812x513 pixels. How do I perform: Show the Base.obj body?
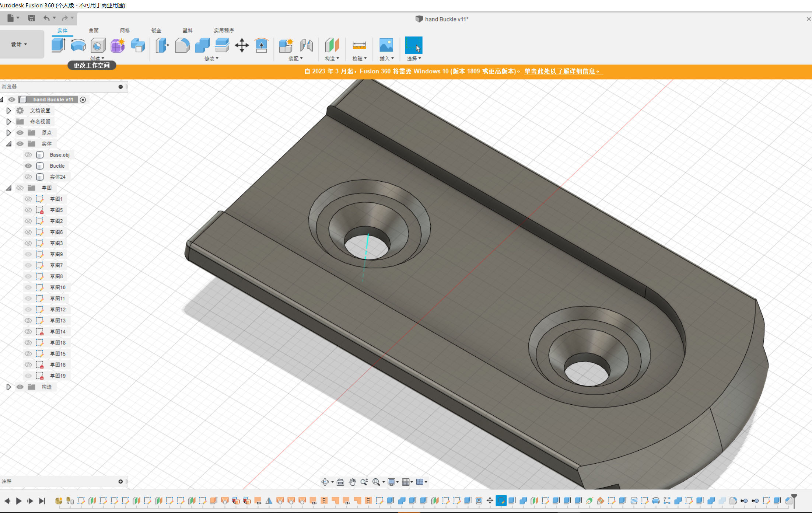click(x=28, y=155)
